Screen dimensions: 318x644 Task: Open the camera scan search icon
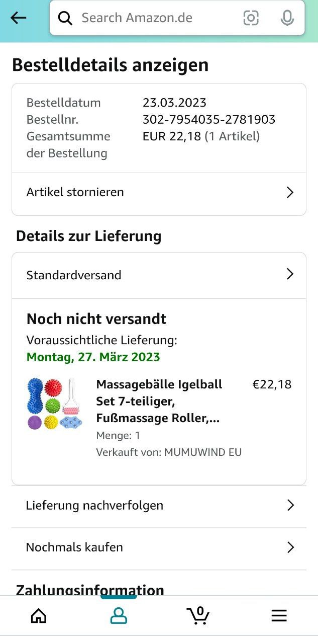[x=251, y=18]
